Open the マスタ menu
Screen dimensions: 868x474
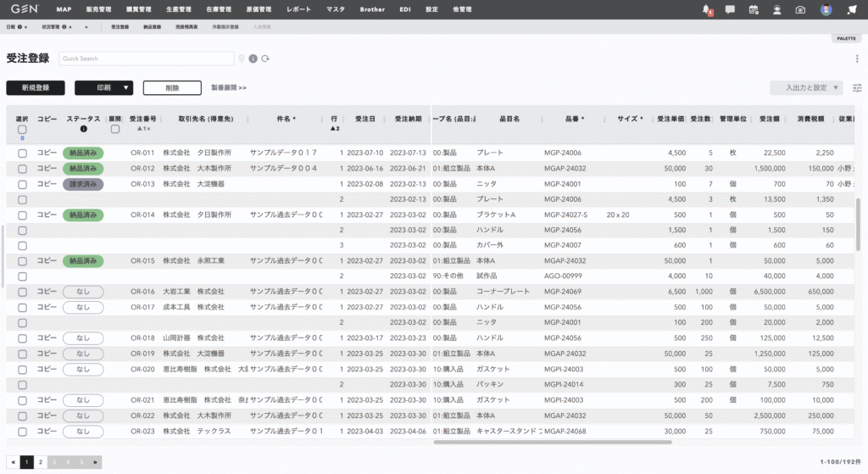tap(336, 9)
